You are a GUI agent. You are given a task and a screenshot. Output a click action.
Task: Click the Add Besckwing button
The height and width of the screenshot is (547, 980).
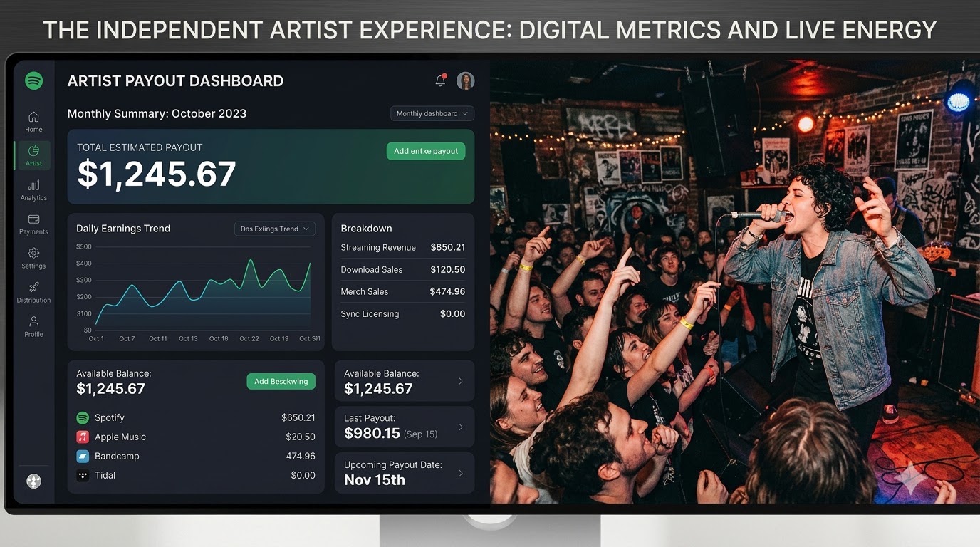tap(281, 381)
